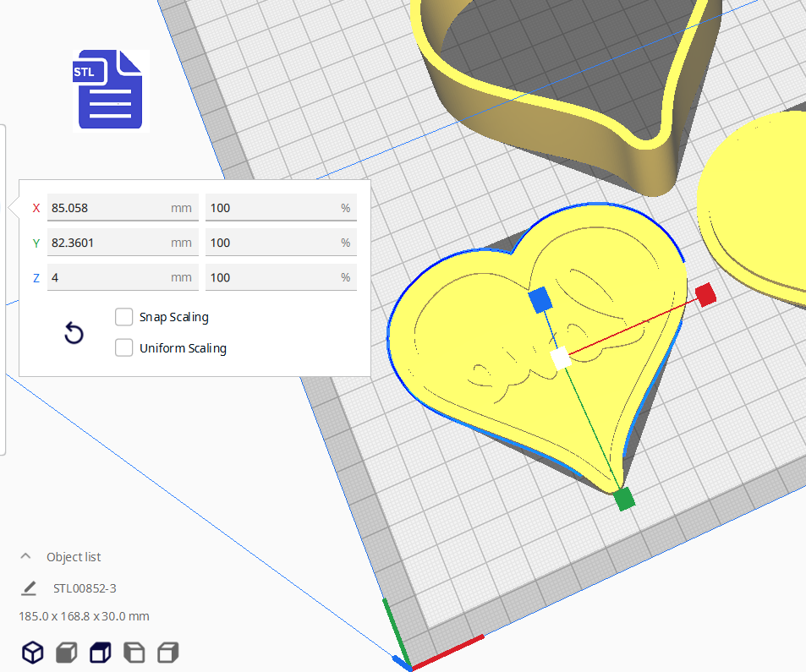Image resolution: width=806 pixels, height=672 pixels.
Task: Click the Z dimension field showing 4
Action: pos(123,277)
